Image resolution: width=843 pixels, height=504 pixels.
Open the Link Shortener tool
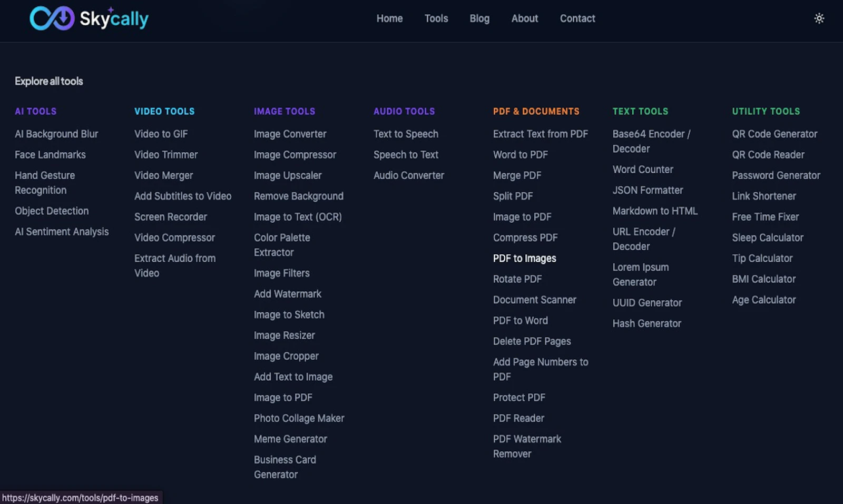(x=764, y=196)
